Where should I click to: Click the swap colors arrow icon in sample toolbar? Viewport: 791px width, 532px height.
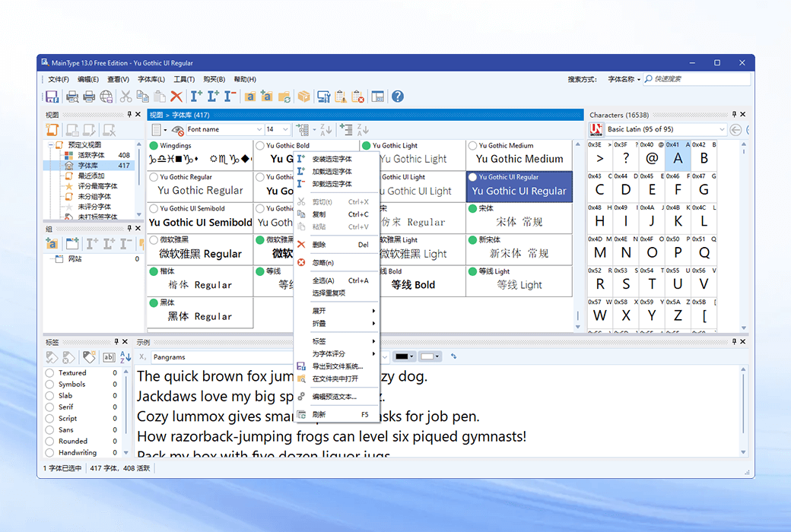click(453, 356)
